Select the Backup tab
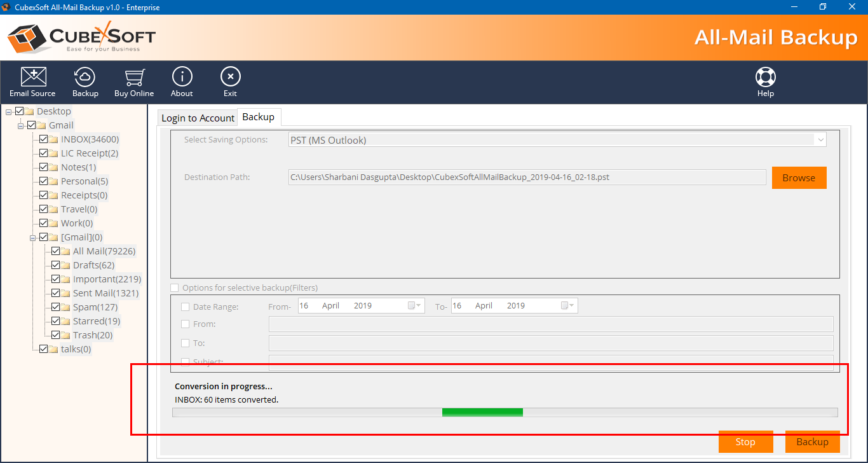The image size is (868, 463). 259,117
